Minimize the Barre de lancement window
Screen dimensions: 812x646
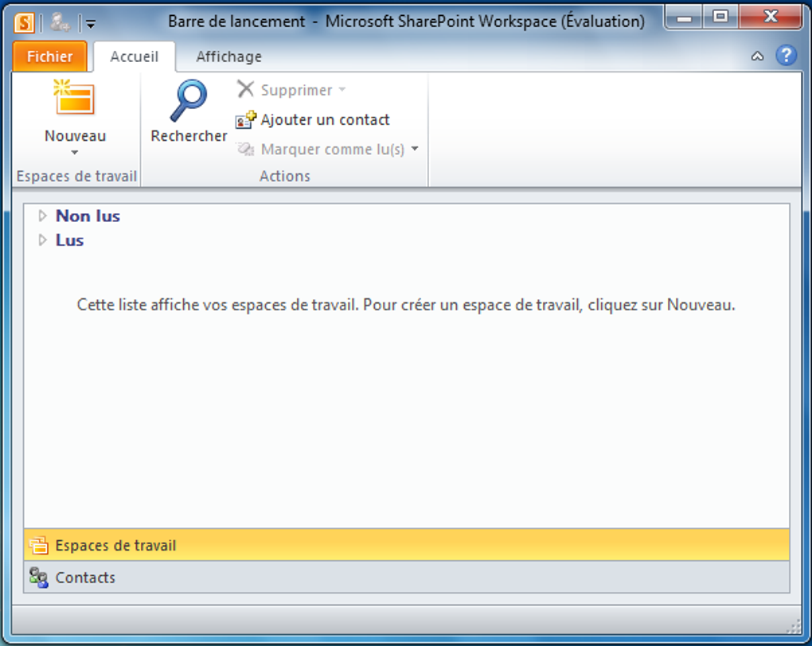click(x=684, y=18)
